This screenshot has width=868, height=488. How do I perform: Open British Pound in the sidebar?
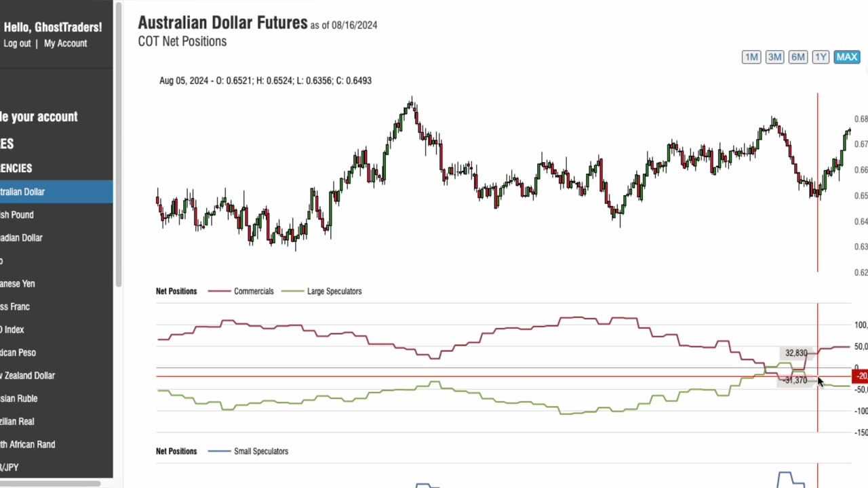click(x=56, y=215)
